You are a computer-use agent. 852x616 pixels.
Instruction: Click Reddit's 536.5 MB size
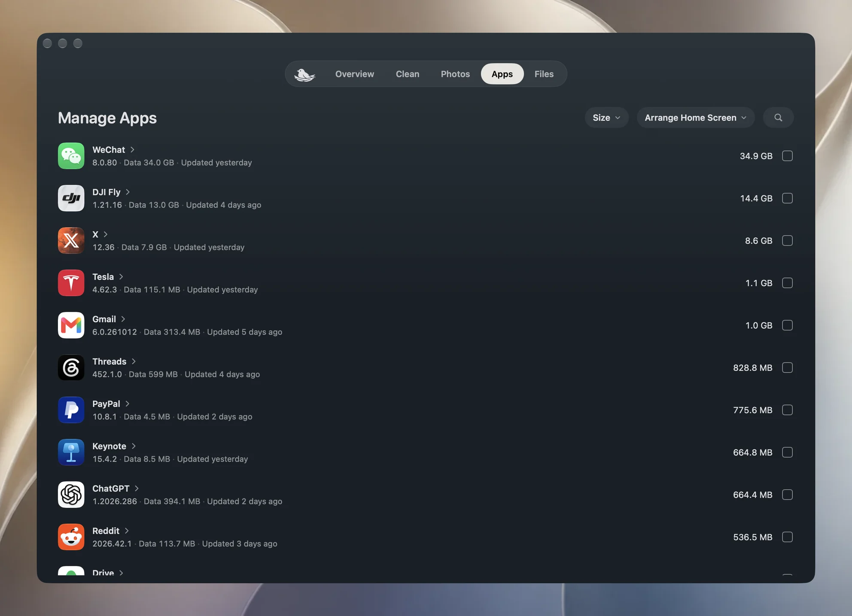coord(753,537)
